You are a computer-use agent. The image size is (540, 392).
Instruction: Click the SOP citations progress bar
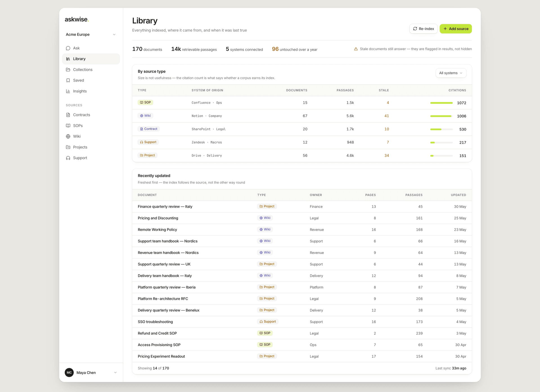(442, 103)
